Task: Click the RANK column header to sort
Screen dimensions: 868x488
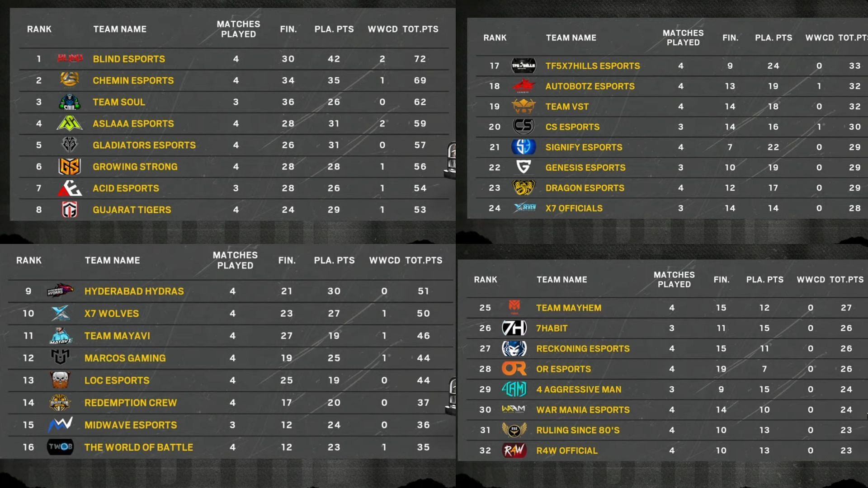Action: tap(39, 28)
